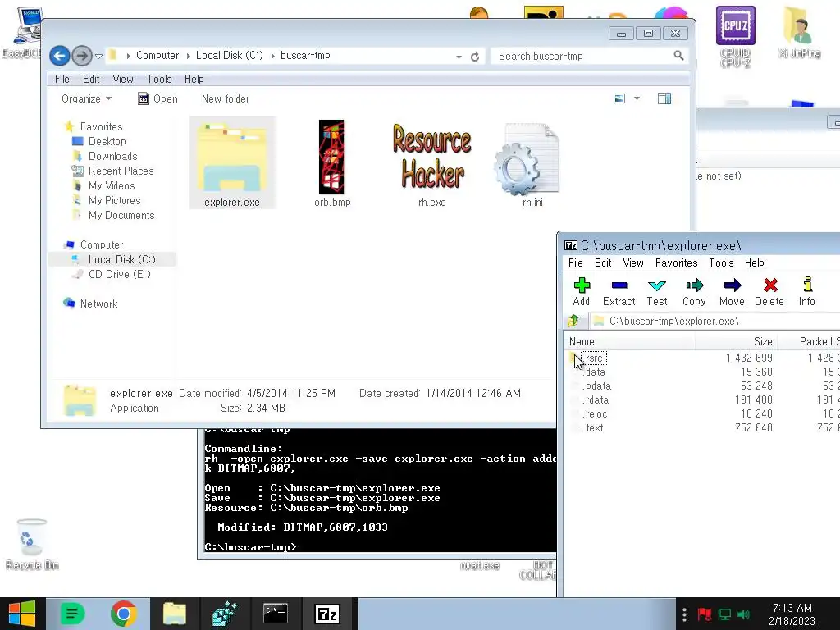The image size is (840, 630).
Task: Select CD Drive (E:) in navigation pane
Action: coord(120,274)
